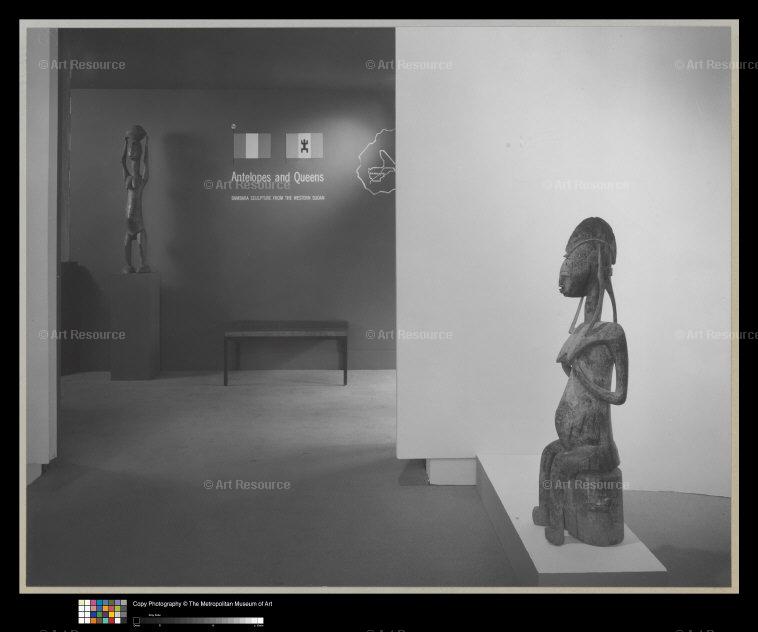The image size is (758, 632).
Task: Click the "Bambara Sculpture from the Western Sudan" subtitle
Action: (x=278, y=198)
